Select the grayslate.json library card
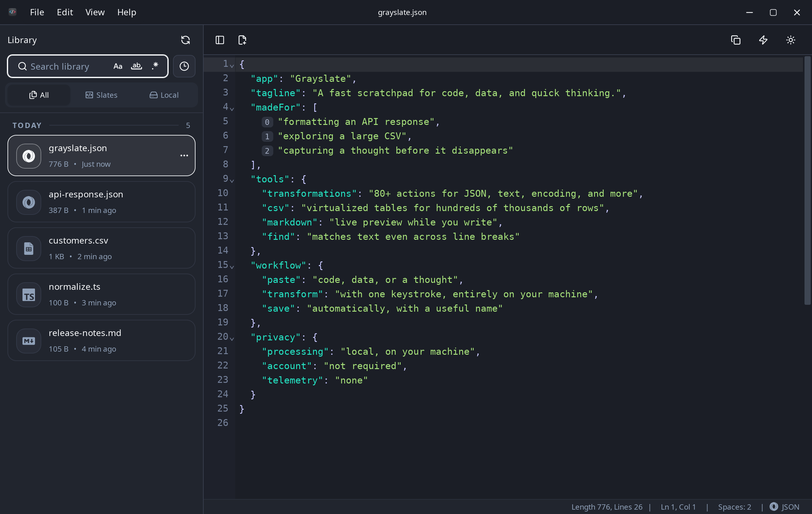812x514 pixels. point(101,156)
